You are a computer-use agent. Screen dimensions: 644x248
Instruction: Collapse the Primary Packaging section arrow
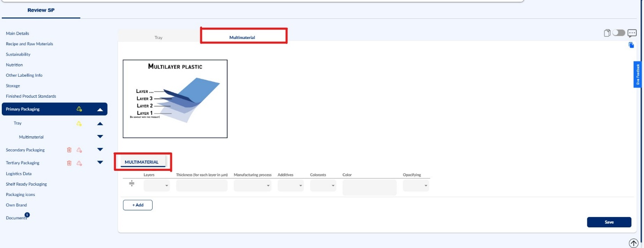pyautogui.click(x=100, y=109)
